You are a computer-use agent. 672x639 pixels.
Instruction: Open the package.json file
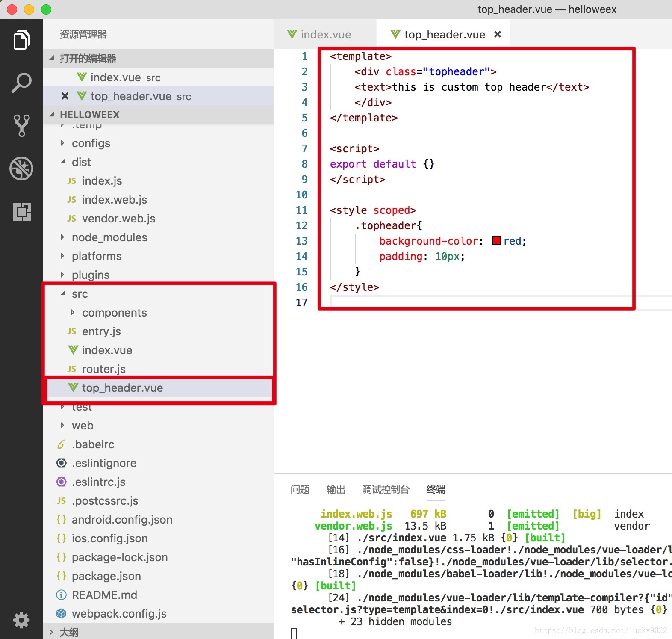158,576
